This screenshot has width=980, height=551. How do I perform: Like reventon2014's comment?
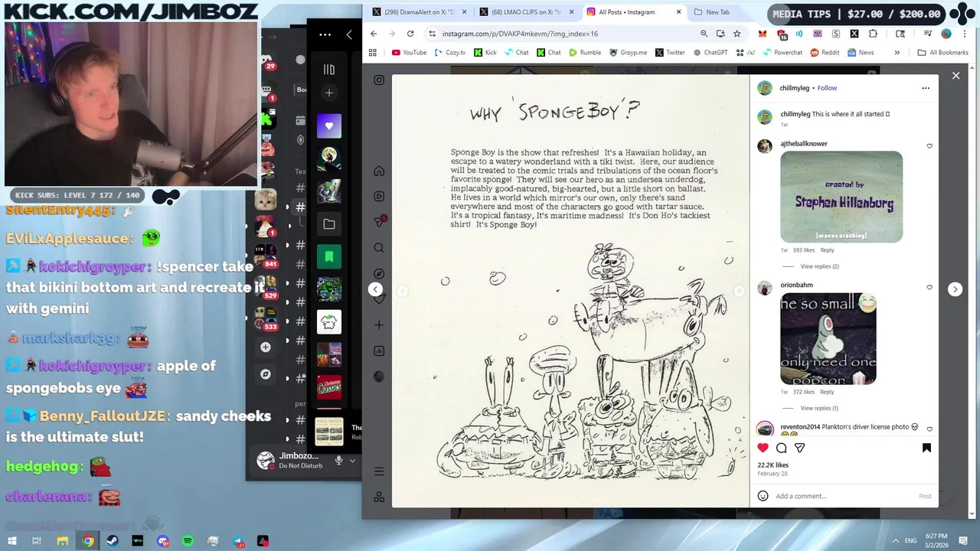[929, 429]
